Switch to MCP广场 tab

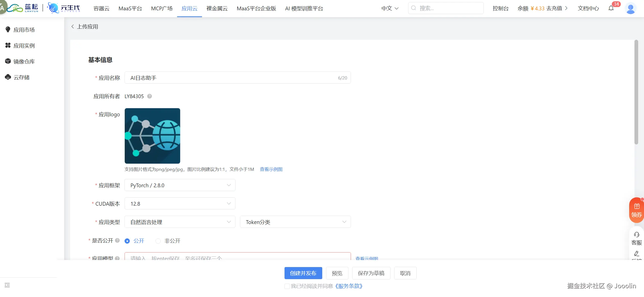click(x=162, y=8)
